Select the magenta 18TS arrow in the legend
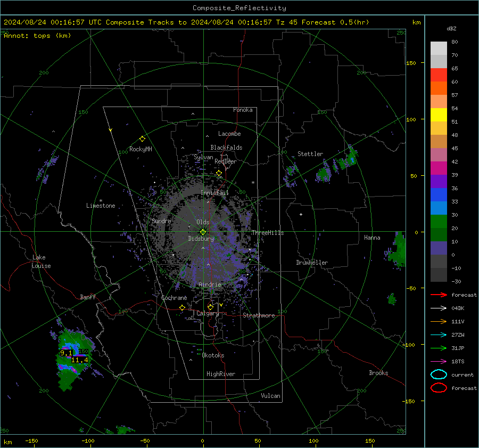479x448 pixels. point(439,362)
